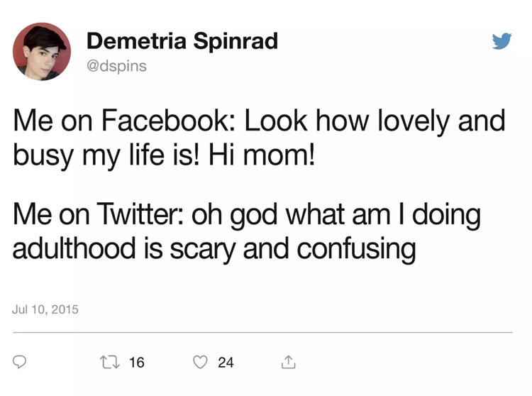This screenshot has width=532, height=396.
Task: Click the divider line above the action icons
Action: tap(262, 332)
